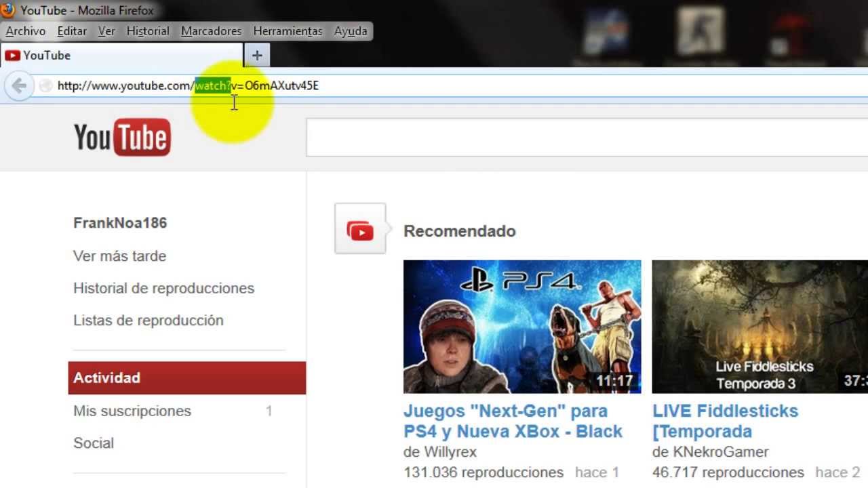
Task: Open the Marcadores menu
Action: pos(211,31)
